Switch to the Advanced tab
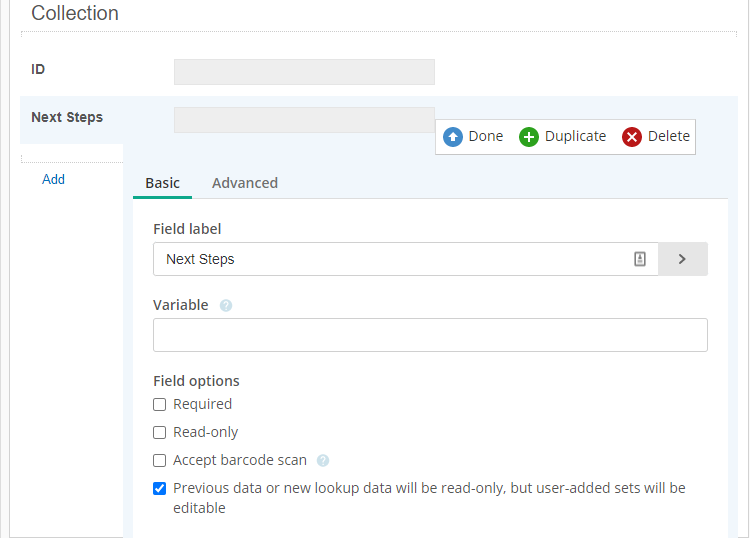Screen dimensions: 750x538 click(x=245, y=183)
